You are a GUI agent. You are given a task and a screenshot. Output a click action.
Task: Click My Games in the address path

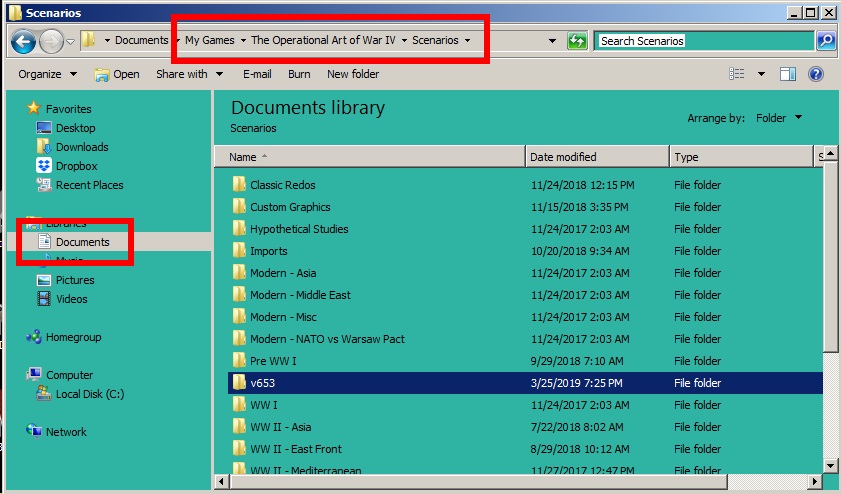(x=210, y=40)
